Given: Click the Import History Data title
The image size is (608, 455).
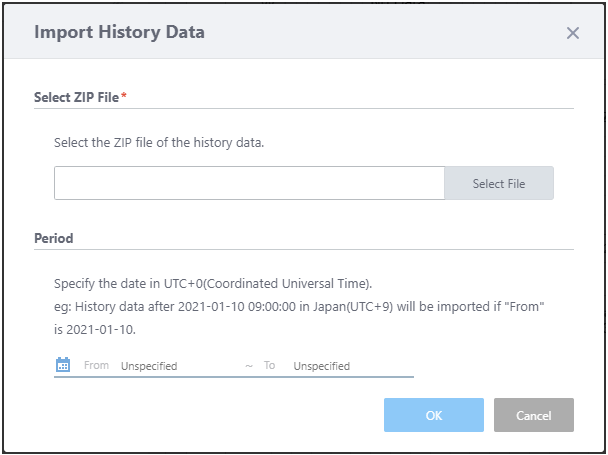Looking at the screenshot, I should pyautogui.click(x=119, y=32).
